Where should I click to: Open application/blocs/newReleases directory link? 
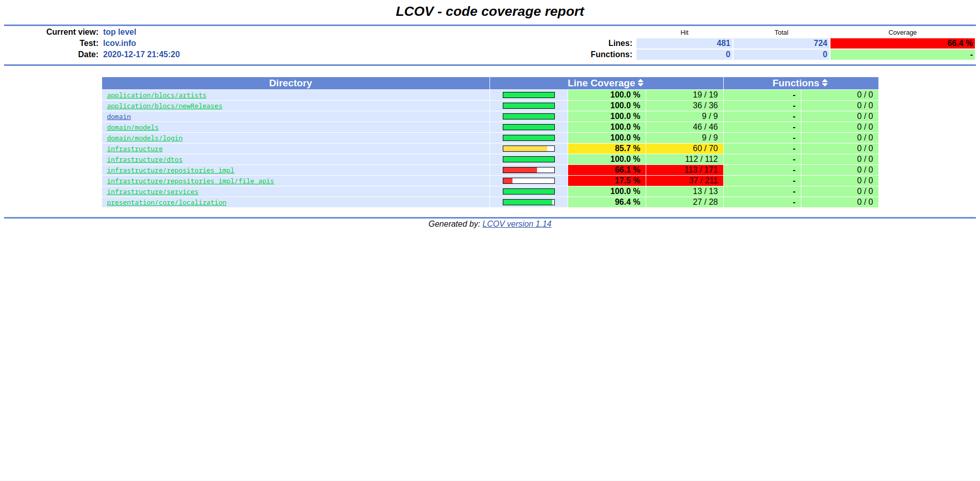(x=164, y=106)
